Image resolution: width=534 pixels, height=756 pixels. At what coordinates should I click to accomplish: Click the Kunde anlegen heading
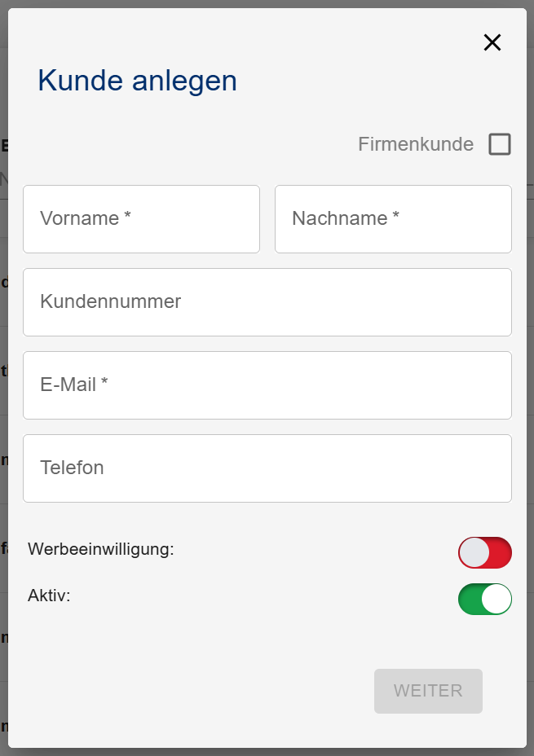(137, 81)
